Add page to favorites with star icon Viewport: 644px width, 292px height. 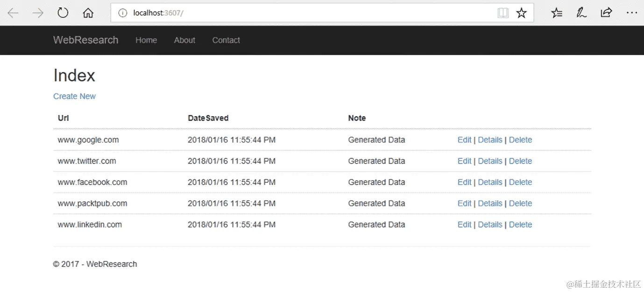(x=522, y=13)
